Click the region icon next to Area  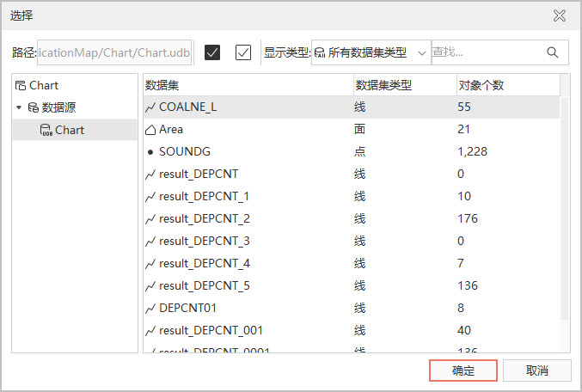click(x=150, y=130)
